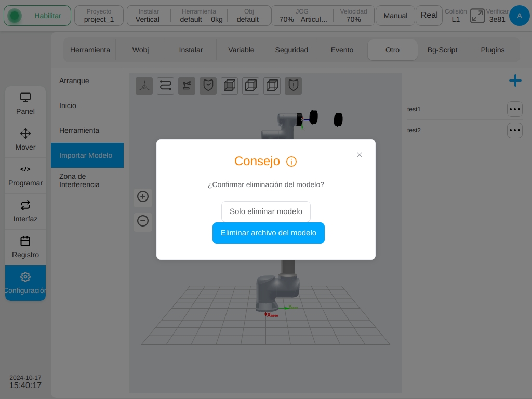Click Eliminar archivo del modelo button
Screen dimensions: 532x399
coord(269,233)
